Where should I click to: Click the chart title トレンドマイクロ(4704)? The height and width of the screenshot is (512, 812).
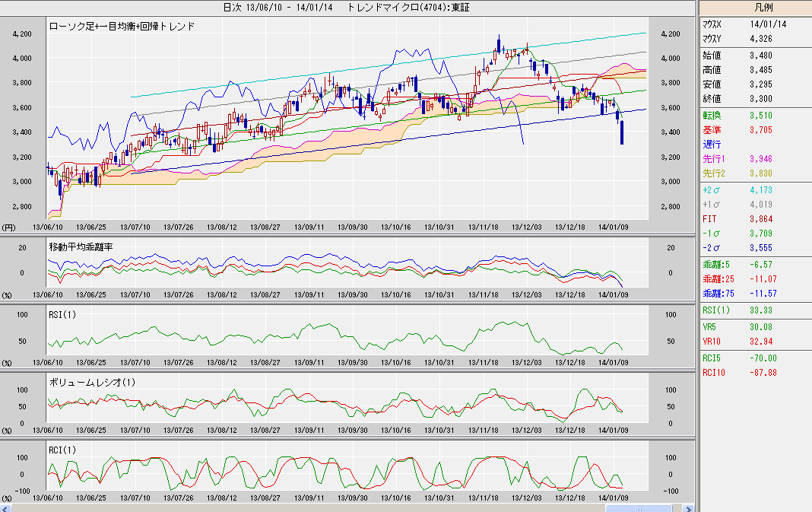(407, 7)
